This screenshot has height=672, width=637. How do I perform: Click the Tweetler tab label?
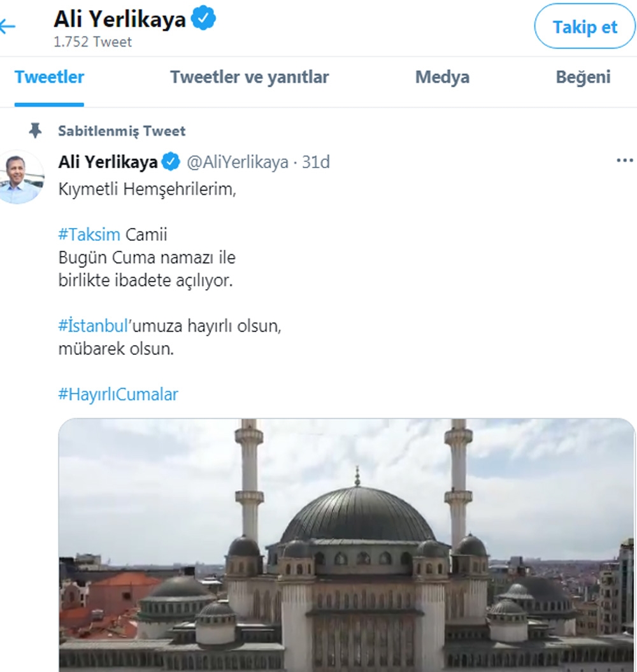[48, 77]
